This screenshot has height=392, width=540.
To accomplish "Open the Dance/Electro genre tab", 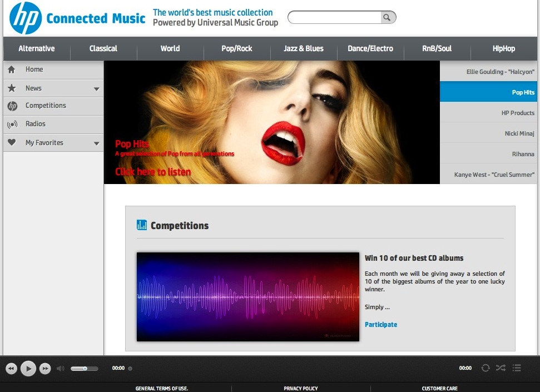I will (370, 48).
